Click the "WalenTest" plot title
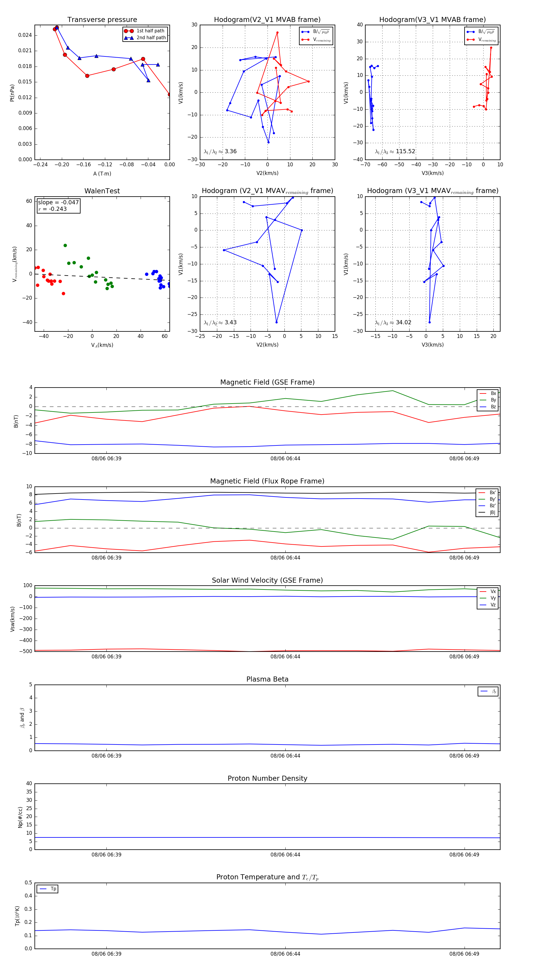 [102, 191]
